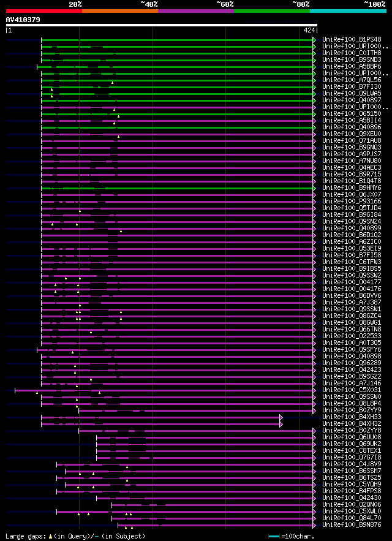Viewport: 392px width, 541px height.
Task: Click the arrowhead ending the UniRef100_B4XH33 alignment
Action: 281,417
